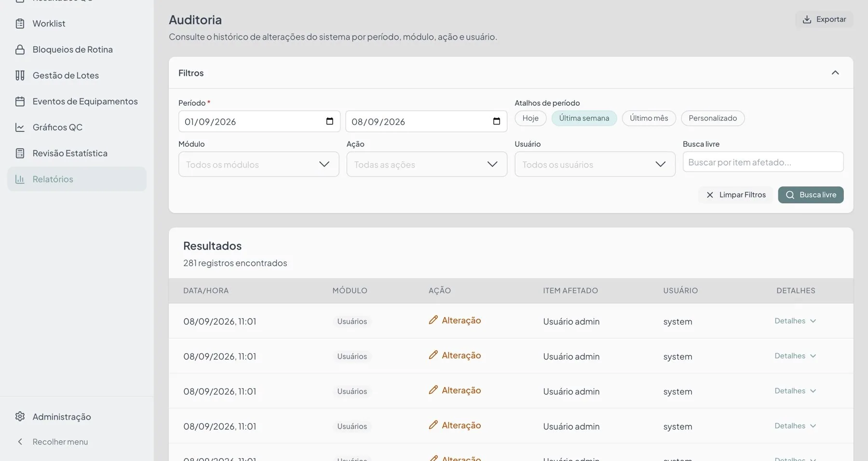
Task: Click the Administração gear icon
Action: coord(20,417)
